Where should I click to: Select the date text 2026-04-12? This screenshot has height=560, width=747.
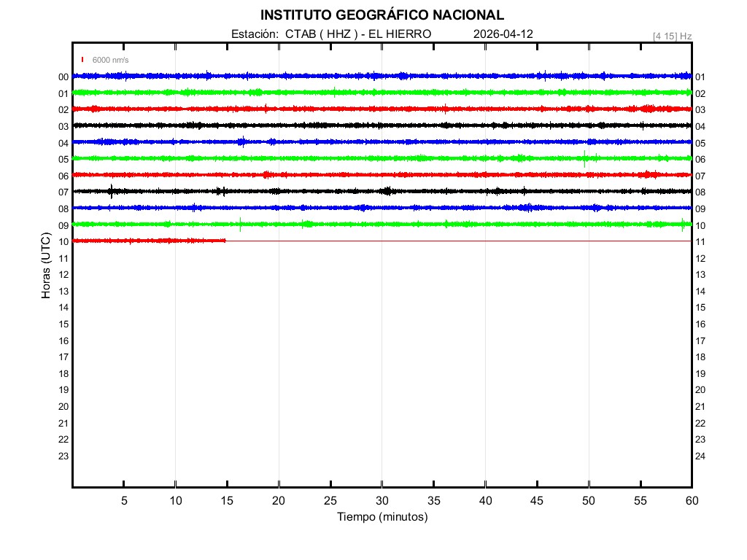point(503,34)
